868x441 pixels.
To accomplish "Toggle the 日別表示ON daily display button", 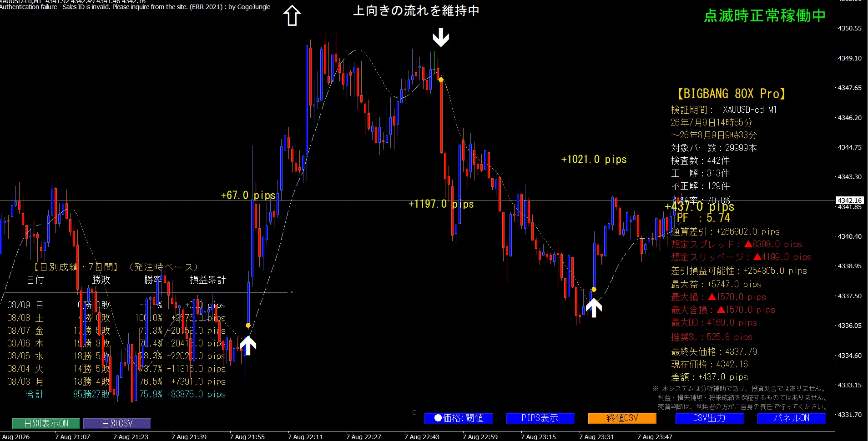I will [46, 424].
